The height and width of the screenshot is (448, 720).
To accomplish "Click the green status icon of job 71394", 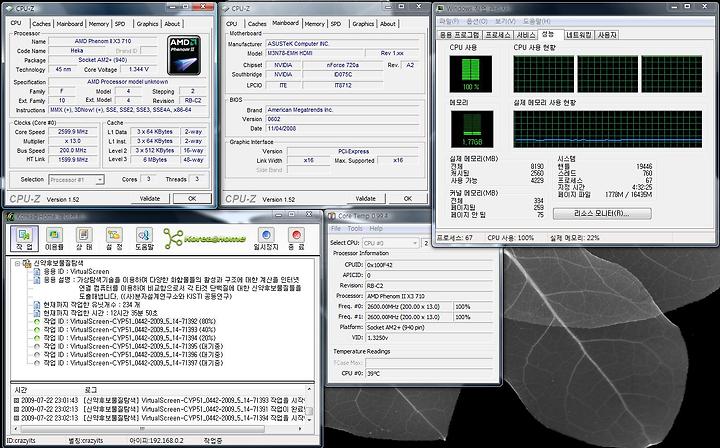I will pos(37,338).
